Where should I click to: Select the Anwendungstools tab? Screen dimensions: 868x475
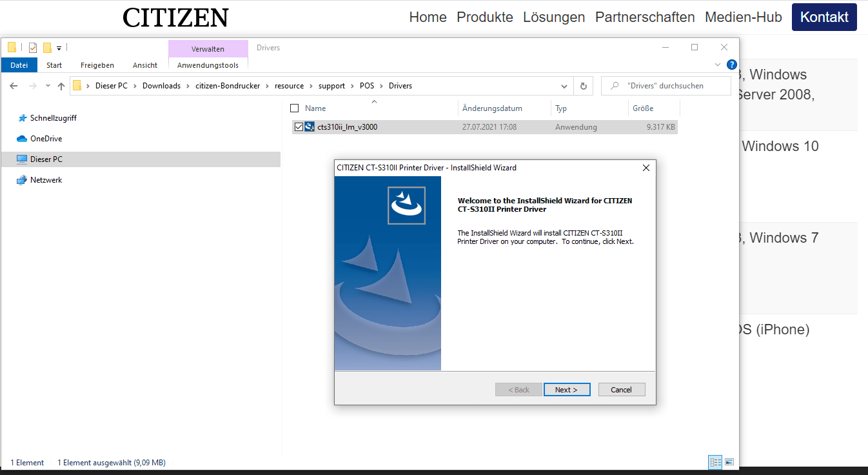208,65
